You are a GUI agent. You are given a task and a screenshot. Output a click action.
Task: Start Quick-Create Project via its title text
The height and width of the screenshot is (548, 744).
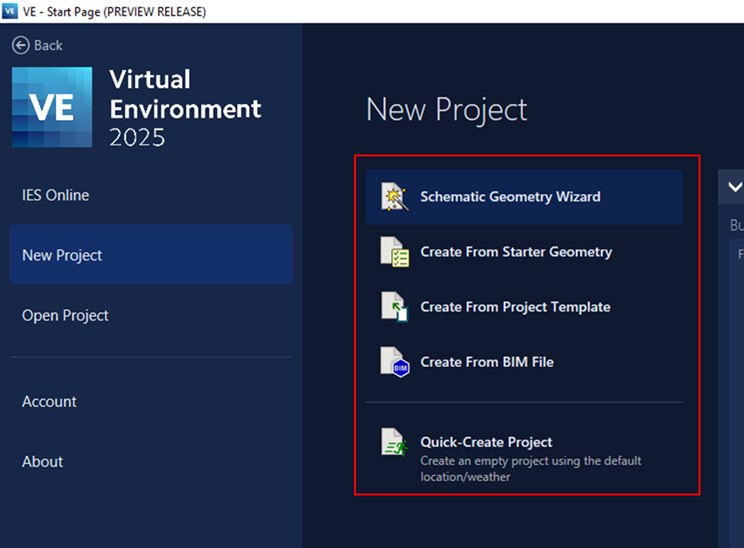486,442
